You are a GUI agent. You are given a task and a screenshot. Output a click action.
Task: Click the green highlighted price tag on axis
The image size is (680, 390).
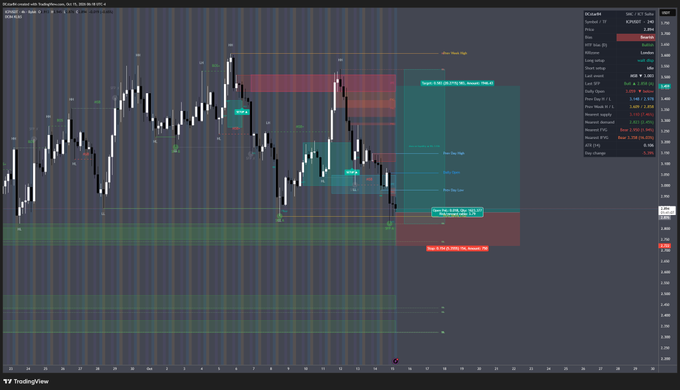tap(665, 87)
